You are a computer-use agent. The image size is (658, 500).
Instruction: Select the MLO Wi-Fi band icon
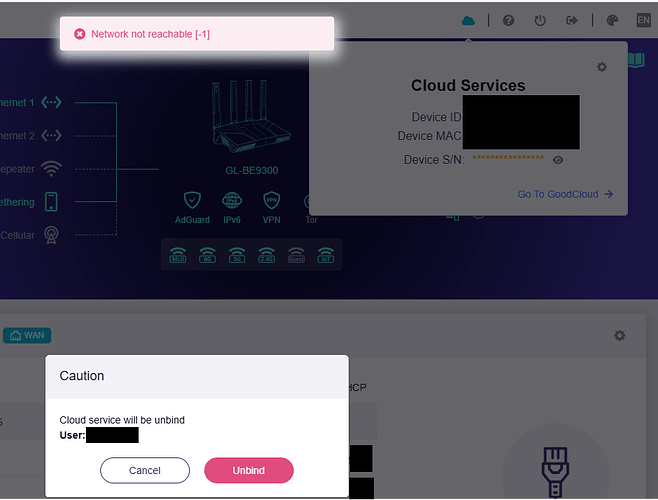pyautogui.click(x=178, y=255)
